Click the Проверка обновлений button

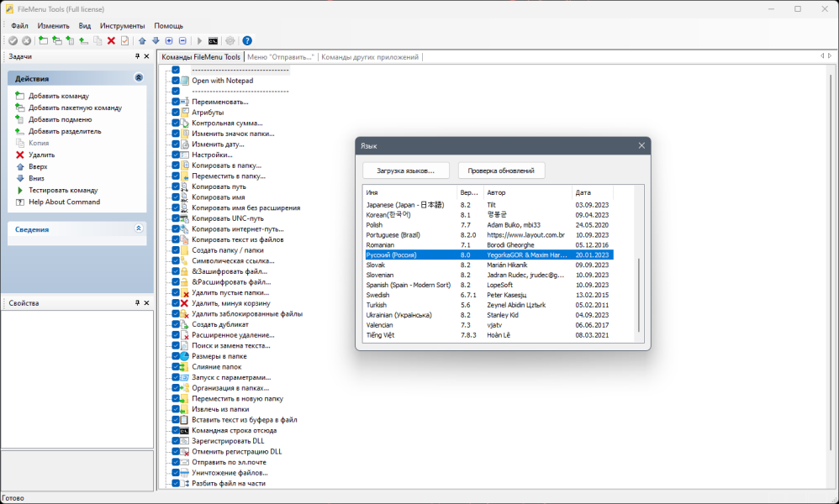pos(501,171)
